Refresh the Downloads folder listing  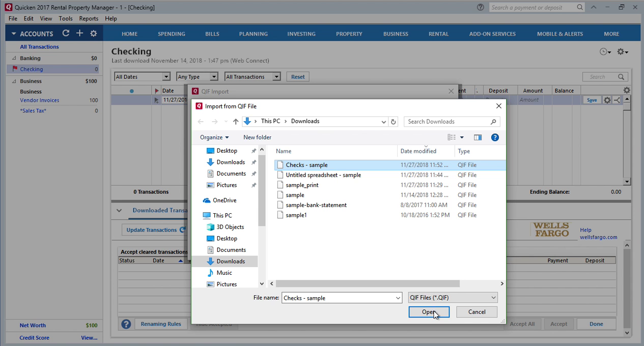click(x=393, y=122)
